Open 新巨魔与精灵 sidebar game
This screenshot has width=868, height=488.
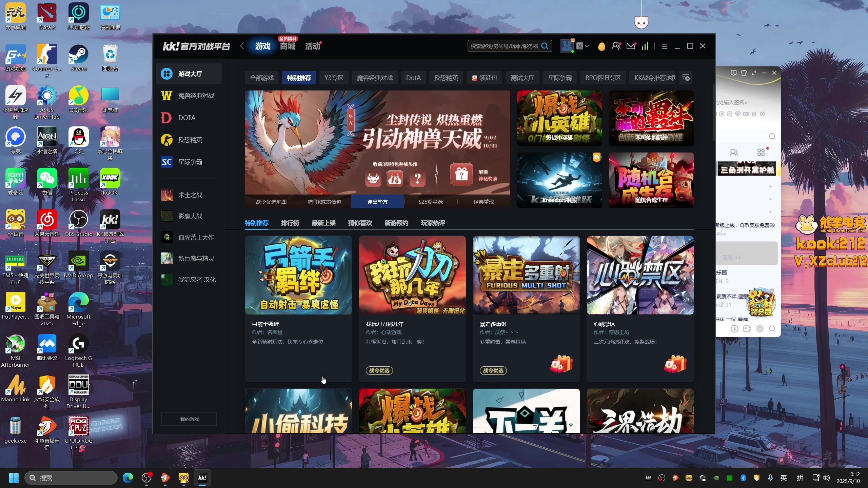189,258
